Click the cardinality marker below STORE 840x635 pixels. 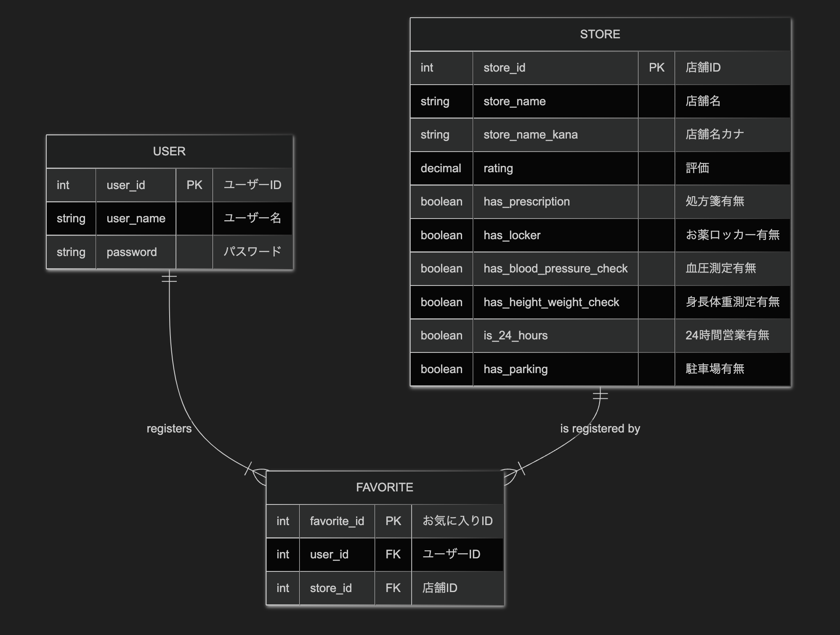[x=600, y=395]
